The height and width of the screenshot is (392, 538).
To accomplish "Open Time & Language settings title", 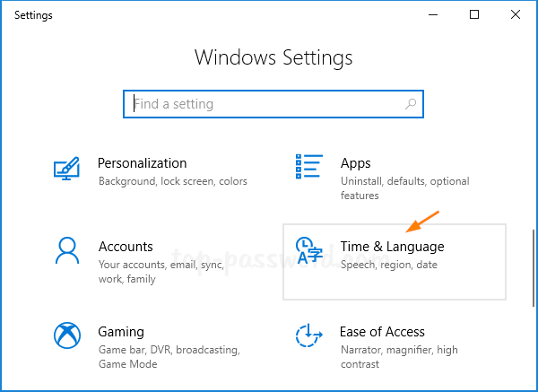I will pyautogui.click(x=392, y=247).
